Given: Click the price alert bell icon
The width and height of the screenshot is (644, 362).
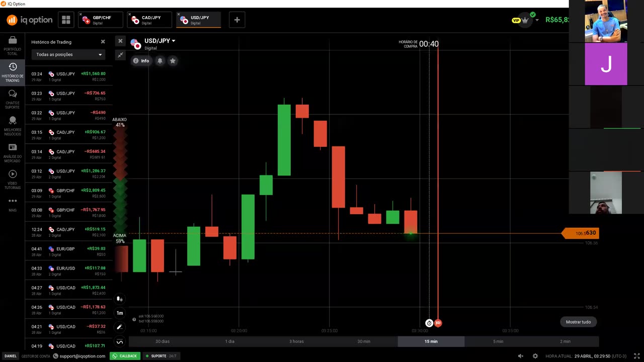Looking at the screenshot, I should [160, 61].
